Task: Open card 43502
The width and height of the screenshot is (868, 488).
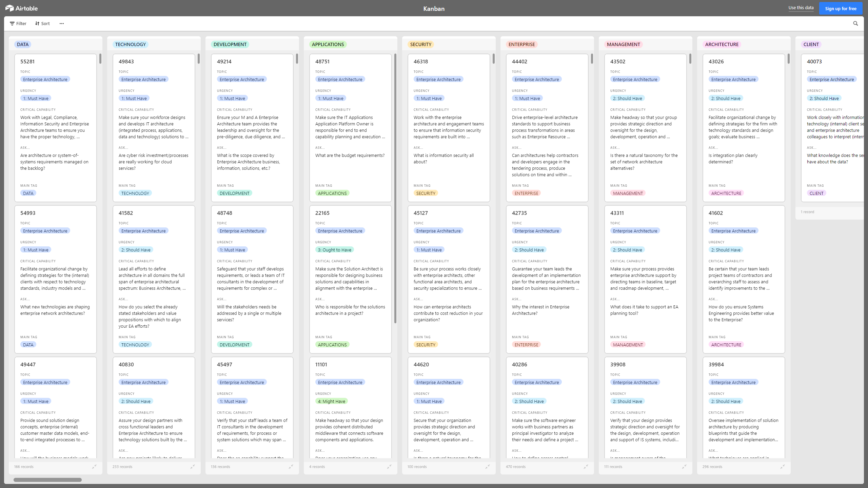Action: pyautogui.click(x=646, y=128)
